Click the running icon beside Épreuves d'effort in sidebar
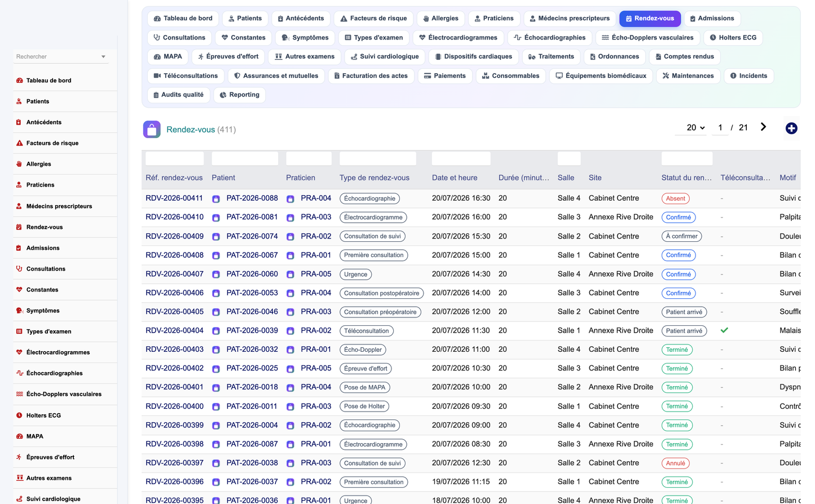 [19, 457]
